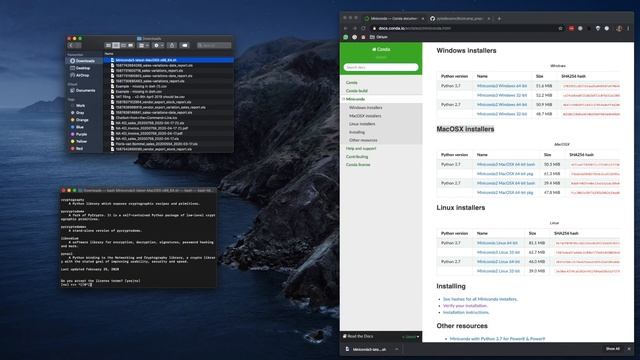The image size is (640, 360).
Task: Go to Windows installers sidebar link
Action: pos(366,108)
